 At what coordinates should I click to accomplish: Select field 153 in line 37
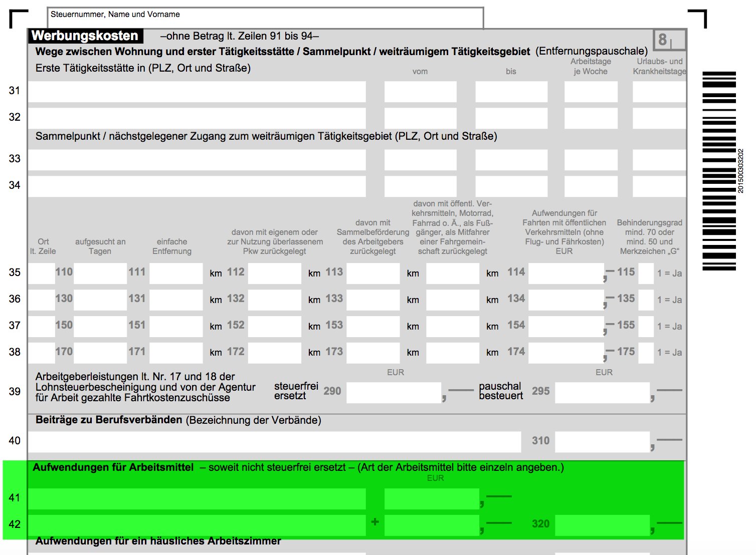[373, 327]
